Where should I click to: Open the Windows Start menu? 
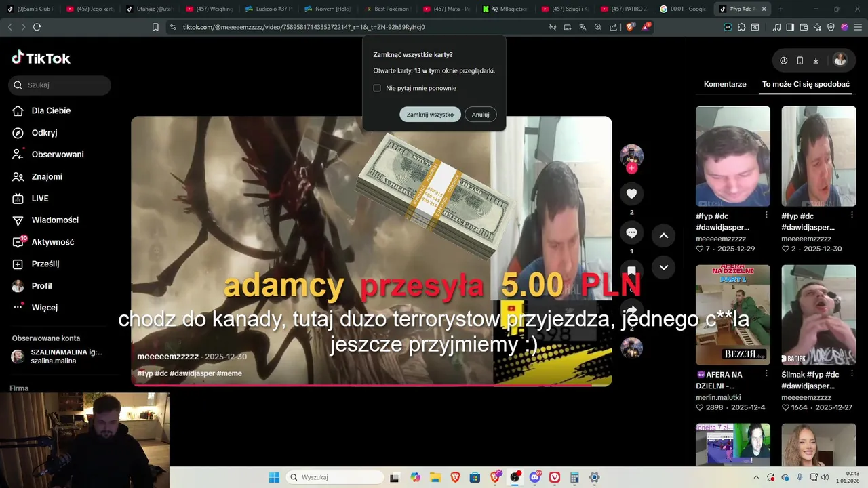[x=274, y=477]
